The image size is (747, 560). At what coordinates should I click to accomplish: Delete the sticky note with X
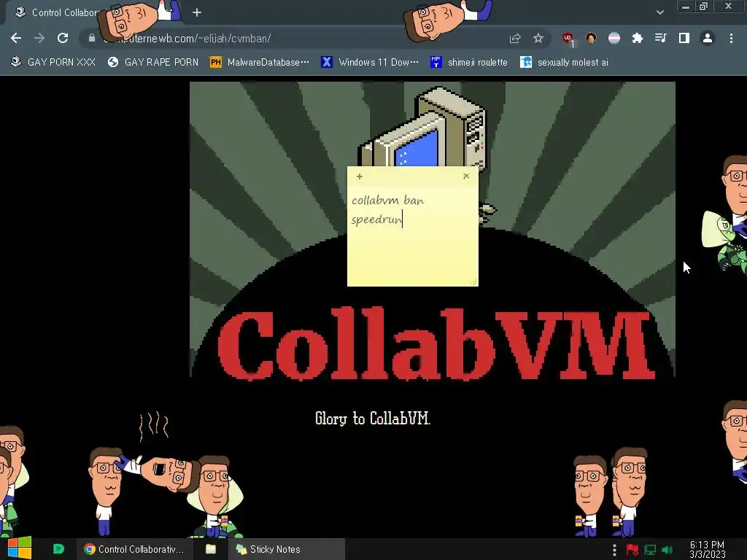coord(466,176)
